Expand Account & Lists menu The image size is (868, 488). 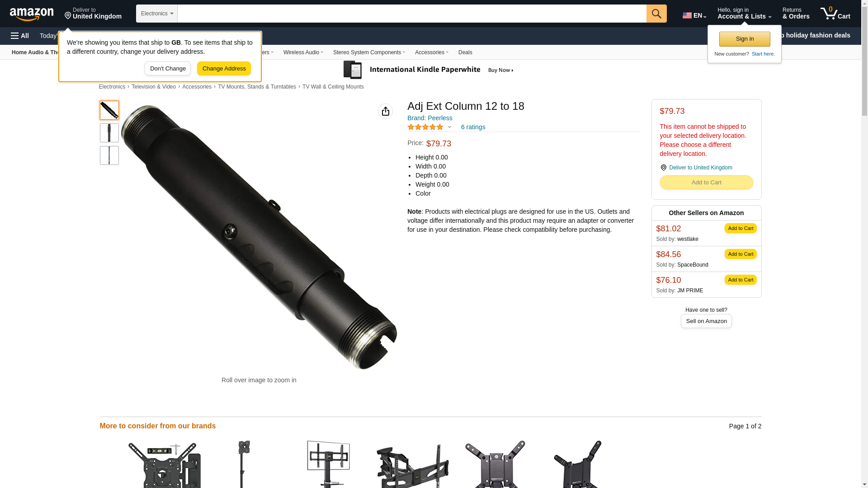pyautogui.click(x=744, y=14)
